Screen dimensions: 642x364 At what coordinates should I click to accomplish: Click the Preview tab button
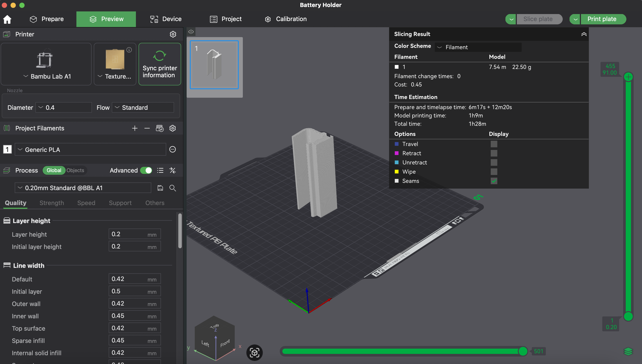point(106,19)
